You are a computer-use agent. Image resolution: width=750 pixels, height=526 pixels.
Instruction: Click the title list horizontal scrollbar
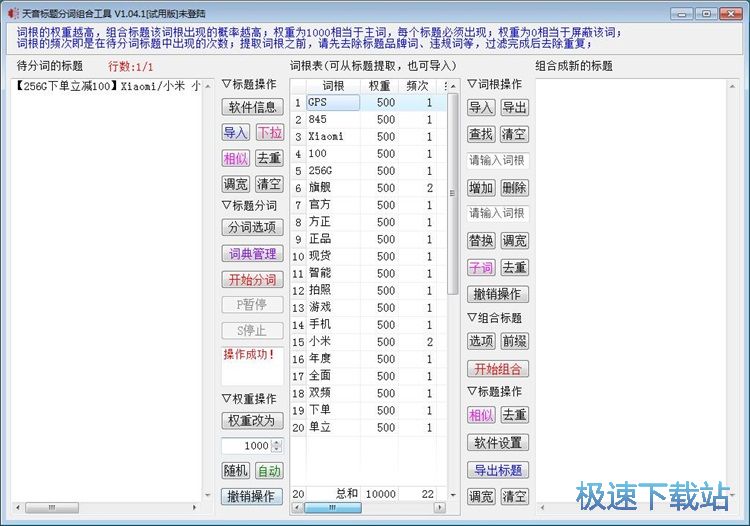106,507
